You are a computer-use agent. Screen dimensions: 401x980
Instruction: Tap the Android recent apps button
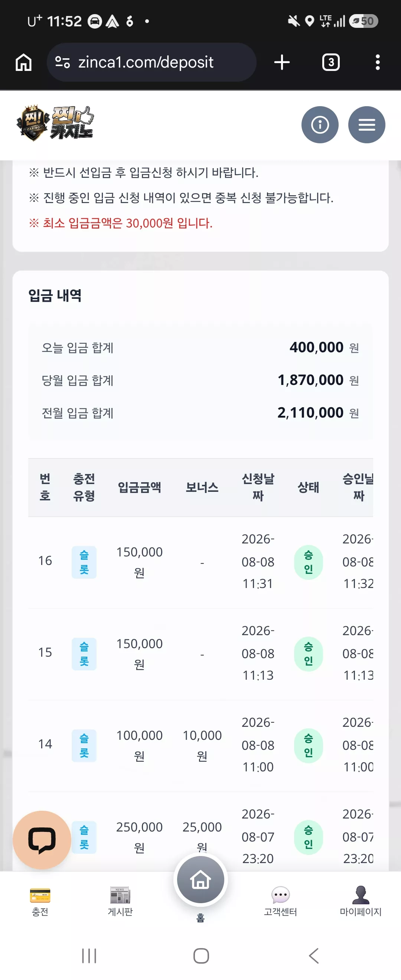(x=89, y=955)
